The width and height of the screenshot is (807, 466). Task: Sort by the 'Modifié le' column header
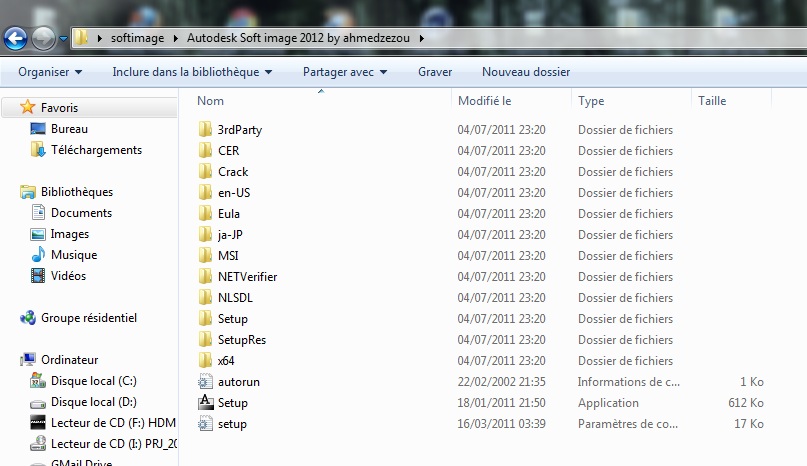(484, 101)
